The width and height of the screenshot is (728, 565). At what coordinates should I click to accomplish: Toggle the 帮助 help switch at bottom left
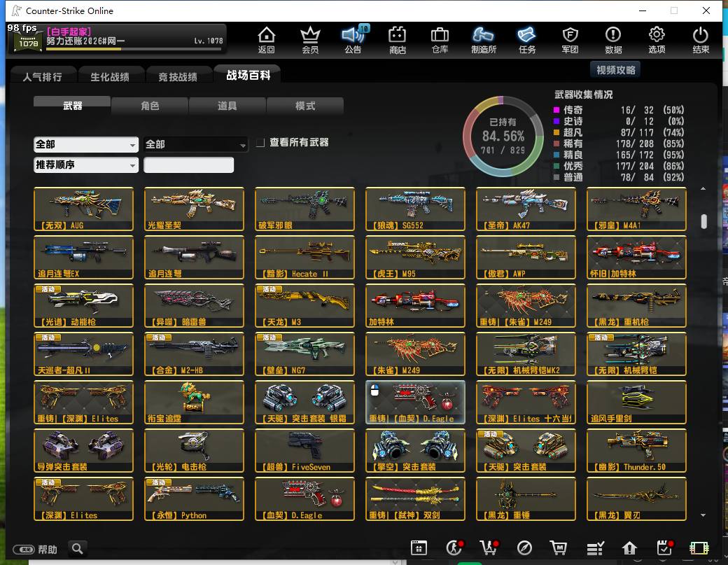click(24, 550)
